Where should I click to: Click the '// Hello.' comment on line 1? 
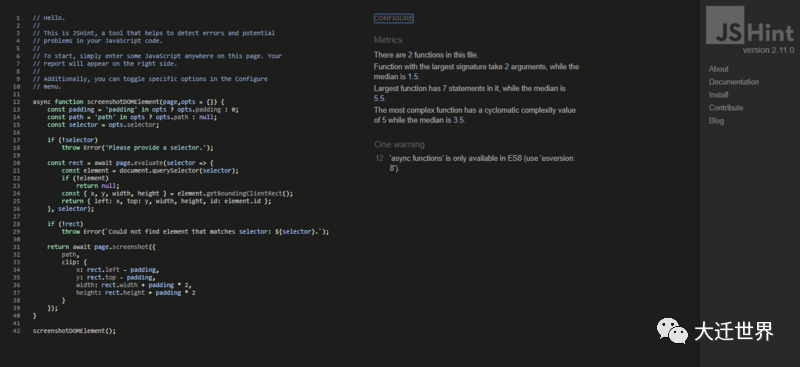click(49, 18)
